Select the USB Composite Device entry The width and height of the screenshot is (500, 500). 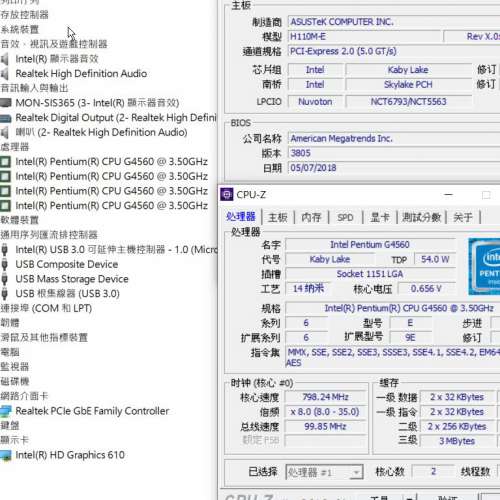click(67, 264)
